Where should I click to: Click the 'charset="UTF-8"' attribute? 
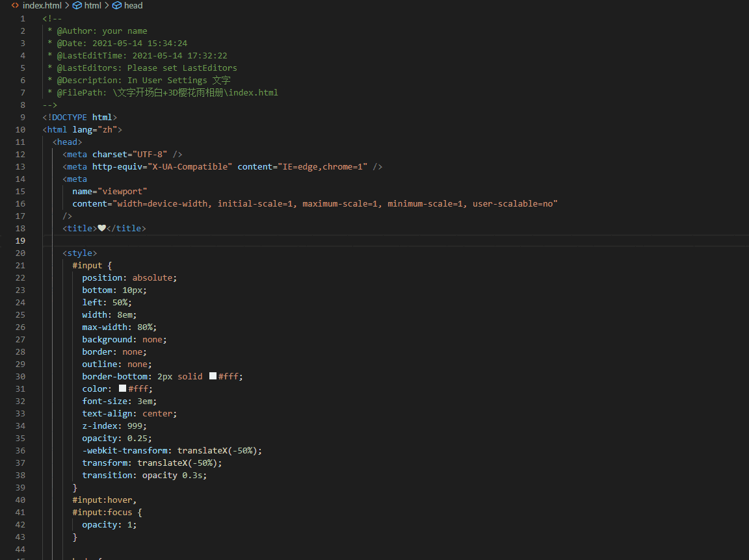130,154
